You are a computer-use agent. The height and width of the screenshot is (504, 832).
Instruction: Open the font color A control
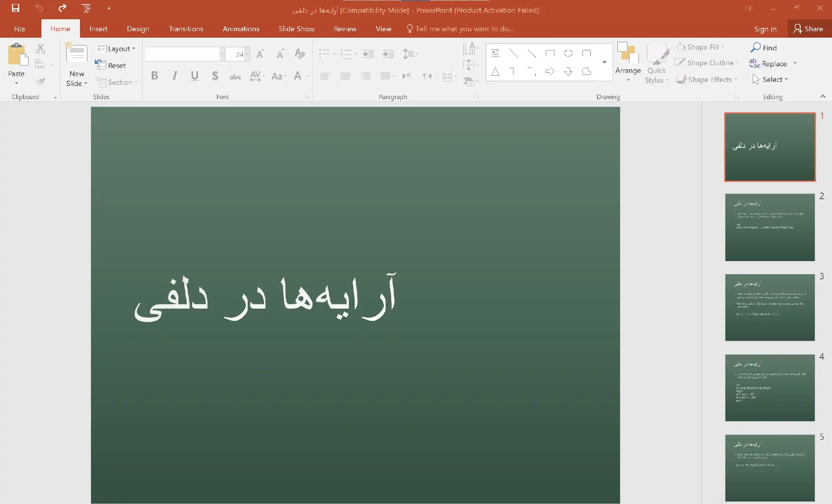[301, 76]
